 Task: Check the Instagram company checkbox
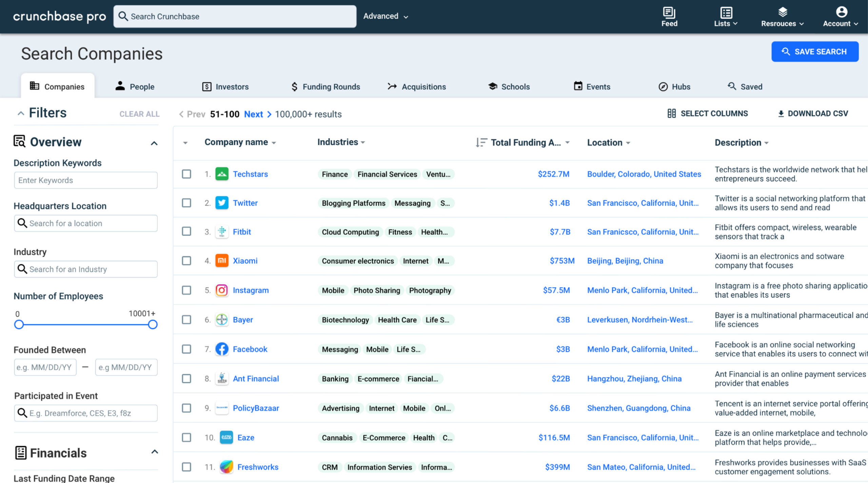[186, 291]
